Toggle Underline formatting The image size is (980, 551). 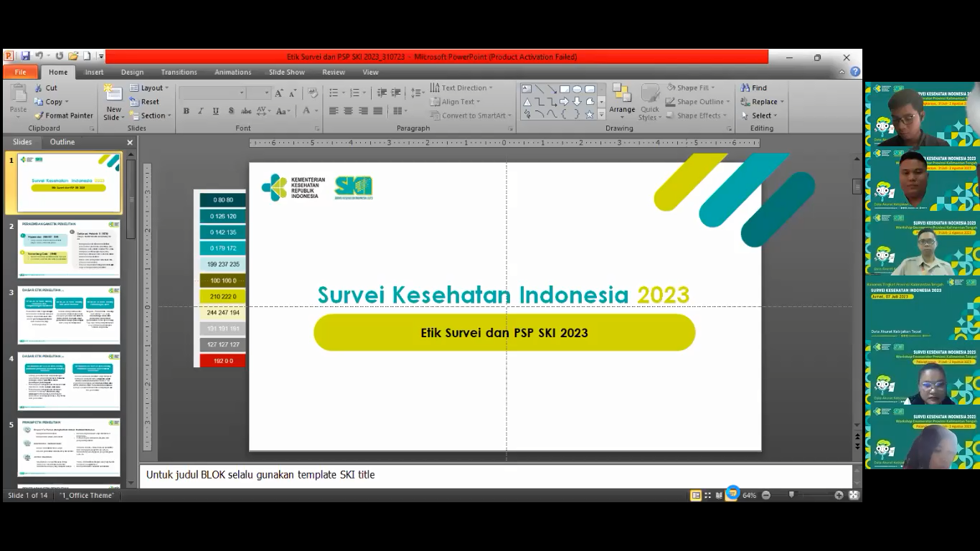[216, 111]
